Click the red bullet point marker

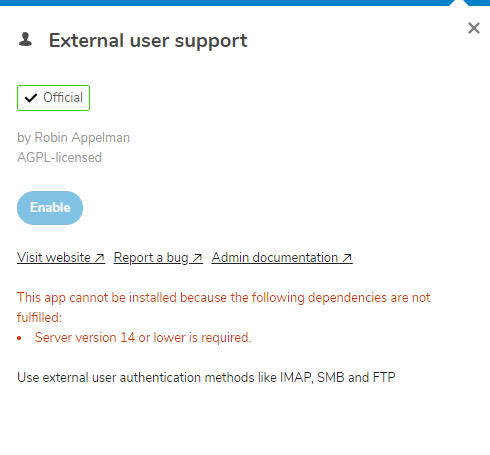coord(19,338)
